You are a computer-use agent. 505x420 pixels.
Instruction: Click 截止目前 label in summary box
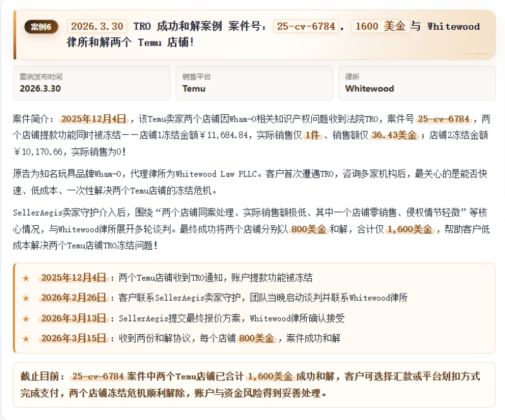click(x=41, y=376)
